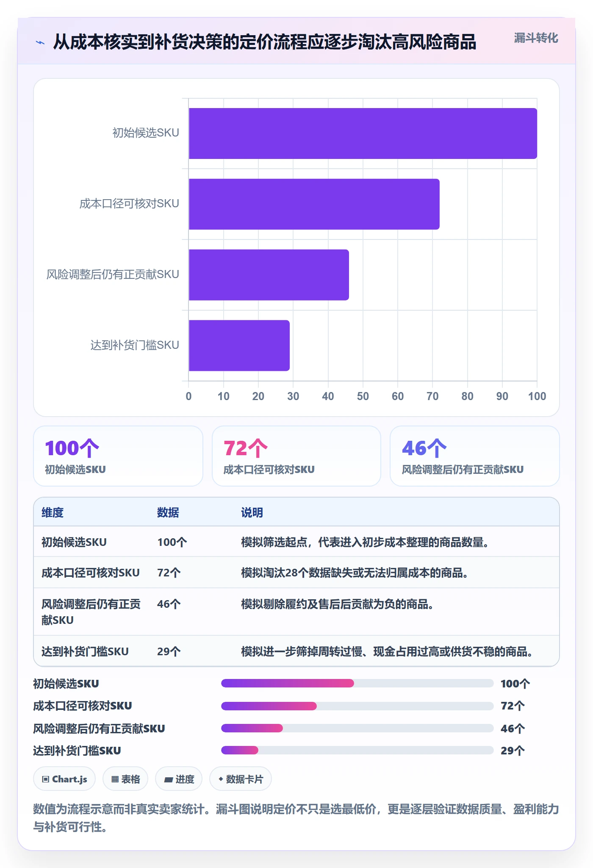Click the 漏斗转化 tag in the header
Image resolution: width=593 pixels, height=868 pixels.
(x=536, y=38)
